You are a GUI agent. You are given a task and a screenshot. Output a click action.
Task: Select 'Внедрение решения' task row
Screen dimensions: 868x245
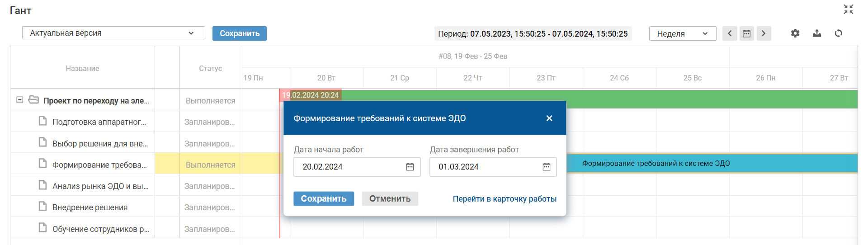90,207
